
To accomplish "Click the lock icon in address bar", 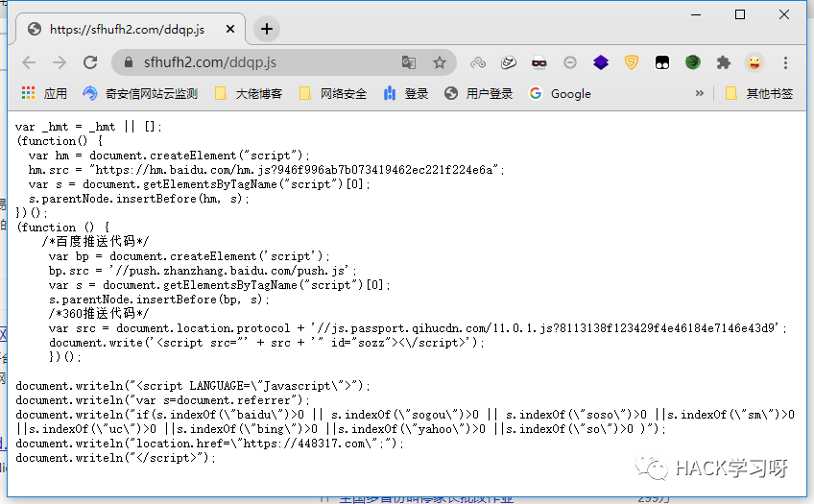I will coord(129,62).
